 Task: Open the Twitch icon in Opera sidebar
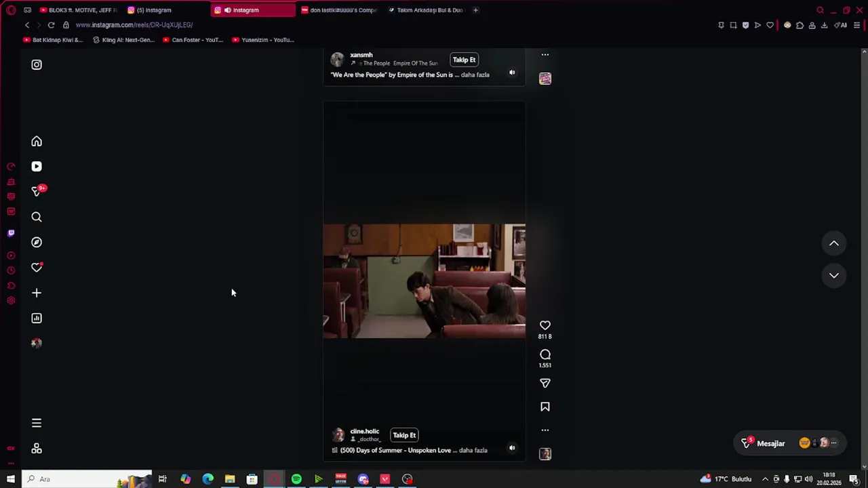[x=11, y=233]
